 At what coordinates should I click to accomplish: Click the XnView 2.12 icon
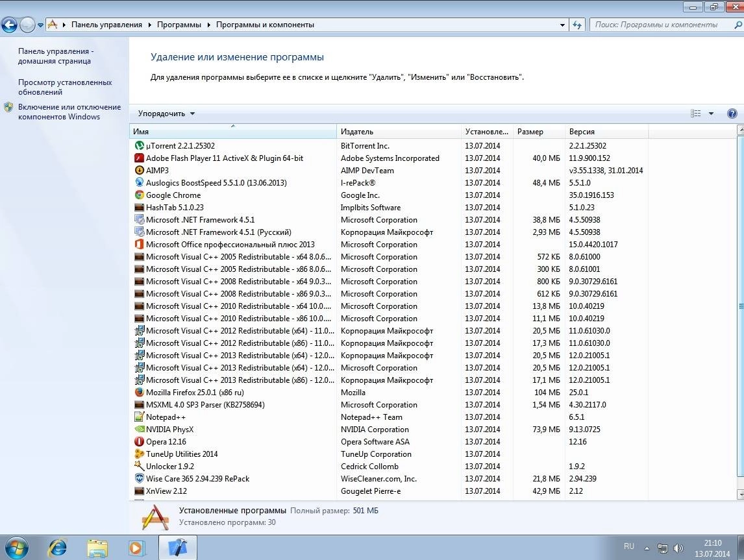click(x=139, y=491)
